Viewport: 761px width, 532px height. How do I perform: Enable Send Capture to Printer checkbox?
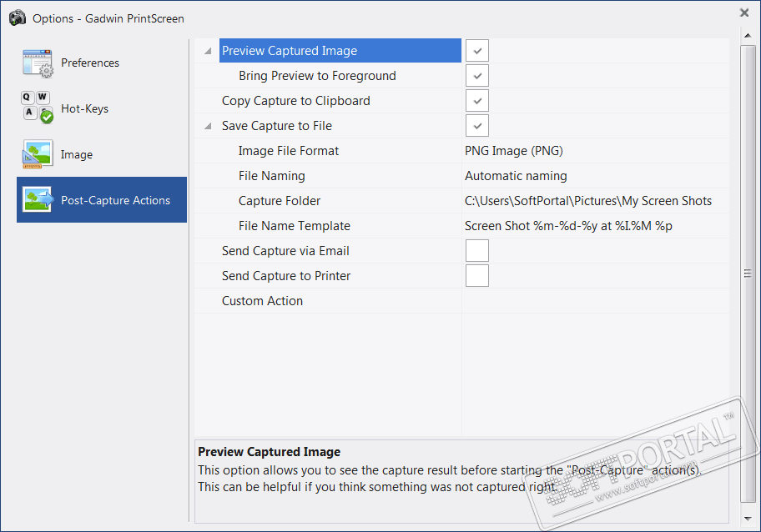476,276
